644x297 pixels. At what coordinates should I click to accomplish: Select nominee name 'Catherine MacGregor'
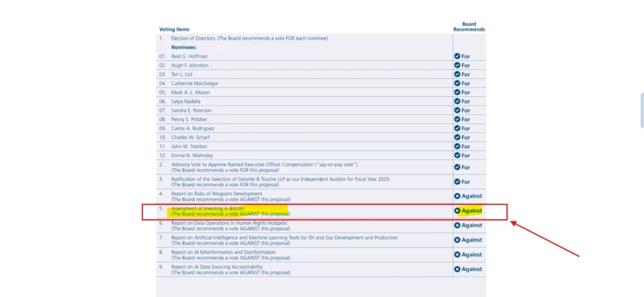[195, 84]
